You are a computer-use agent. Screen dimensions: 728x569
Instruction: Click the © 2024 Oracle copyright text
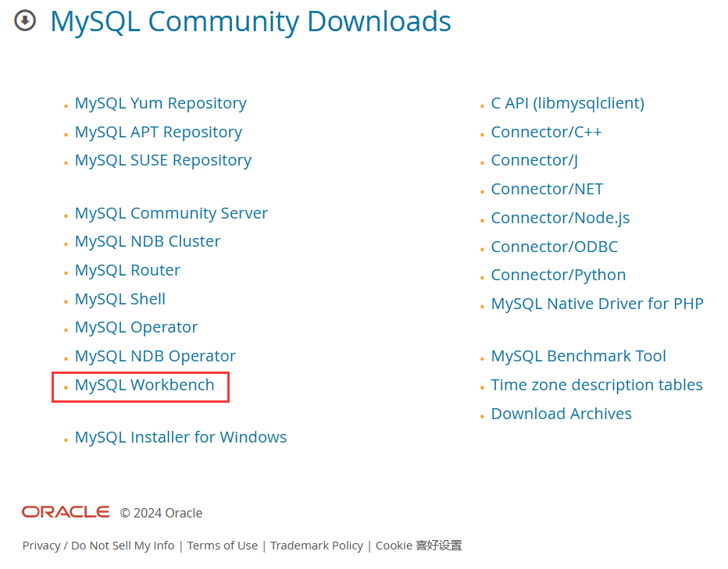tap(161, 514)
